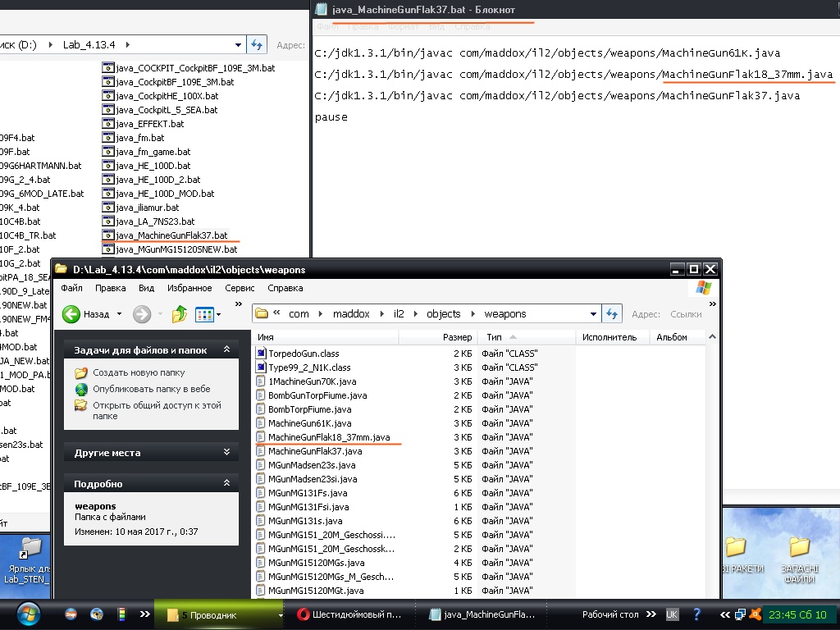Click 'Ссылки' links toolbar label

click(x=686, y=314)
